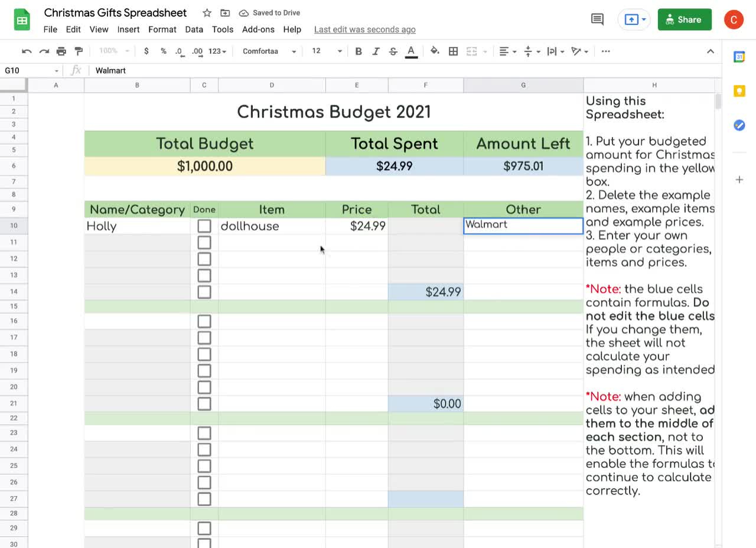Apply bold formatting

point(359,51)
